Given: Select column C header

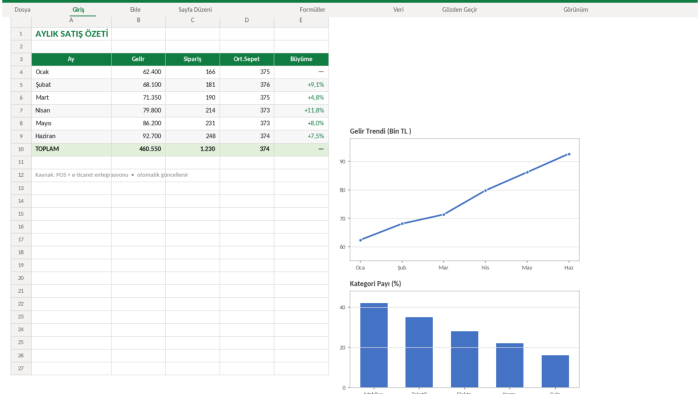Looking at the screenshot, I should (x=192, y=20).
